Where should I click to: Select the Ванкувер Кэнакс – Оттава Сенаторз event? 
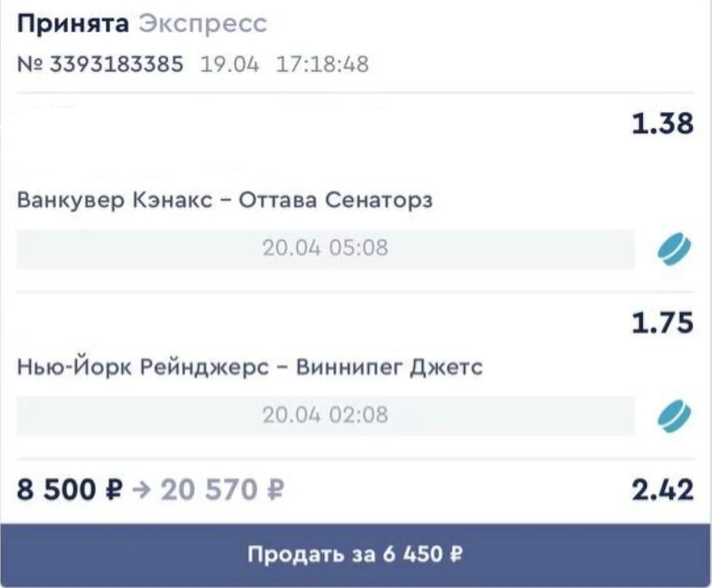[x=225, y=200]
